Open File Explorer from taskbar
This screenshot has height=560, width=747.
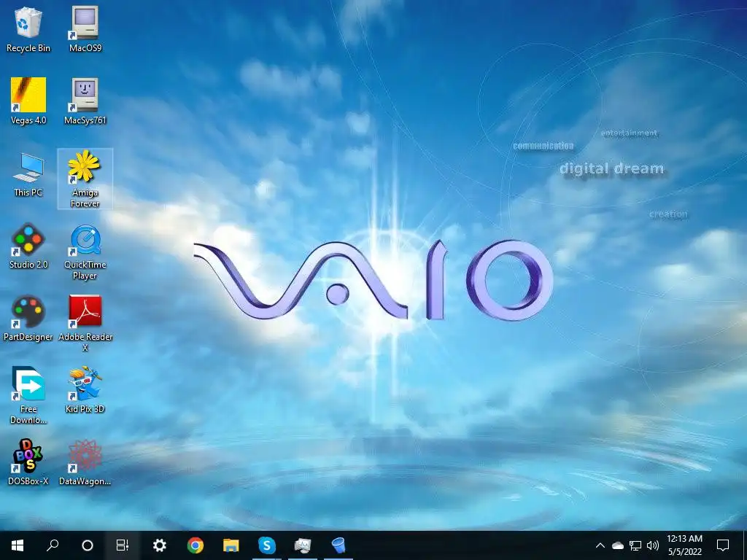click(x=231, y=545)
